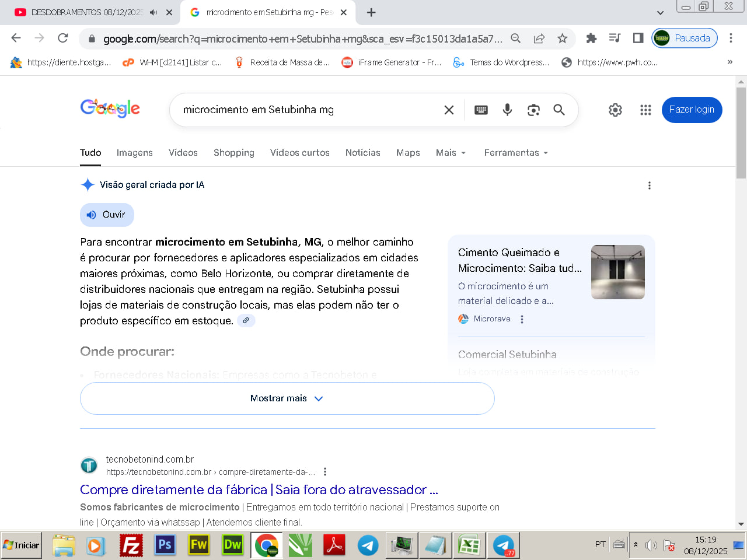Play the AI overview with Ouvir
The width and height of the screenshot is (747, 560).
click(107, 215)
